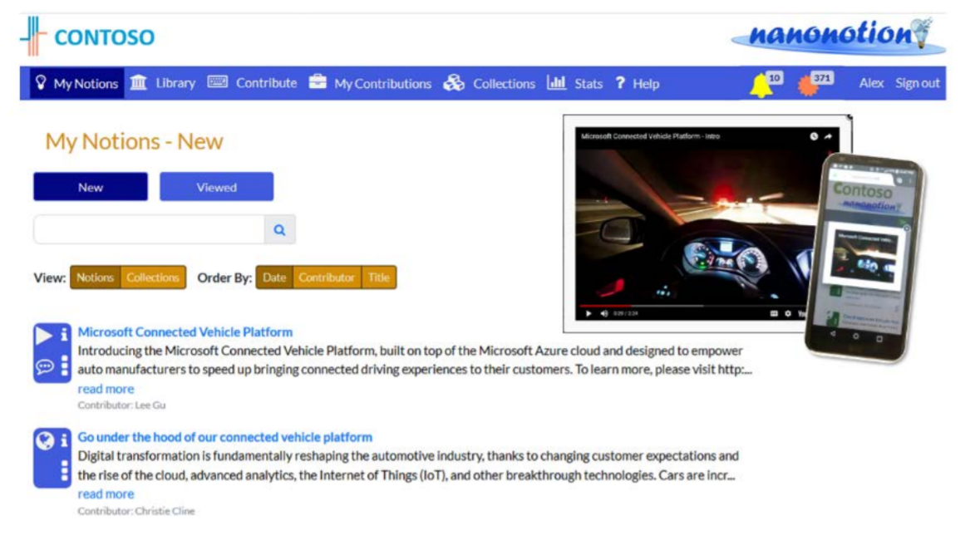This screenshot has height=545, width=980.
Task: Click the briefcase icon for My Contributions
Action: pos(318,82)
